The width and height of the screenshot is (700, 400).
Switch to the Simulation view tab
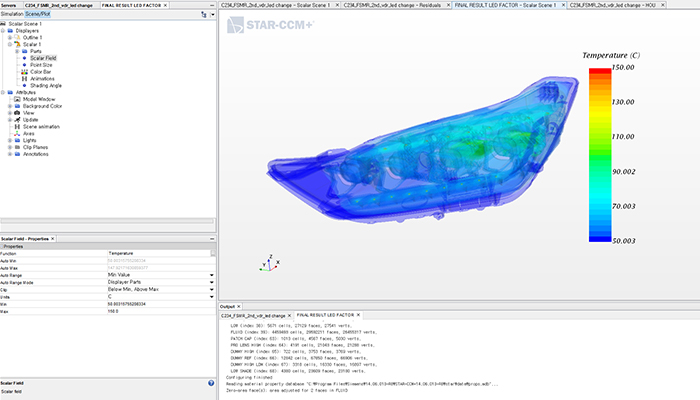[12, 14]
